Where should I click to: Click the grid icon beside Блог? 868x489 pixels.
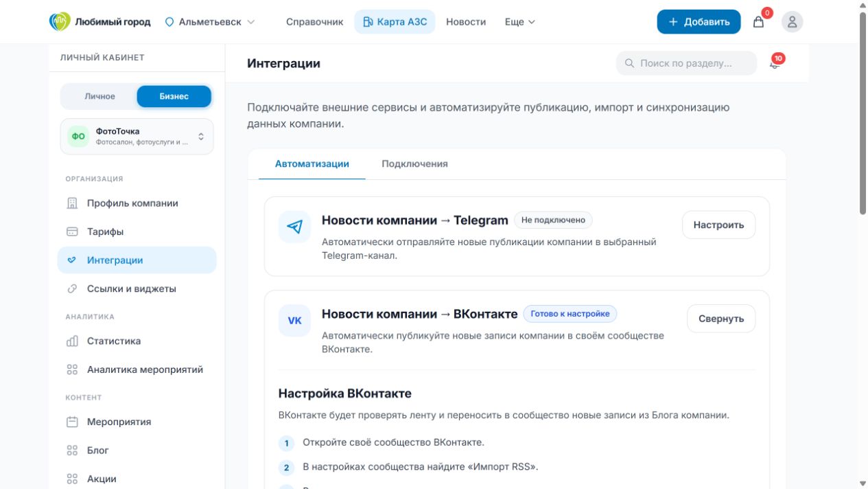coord(72,451)
